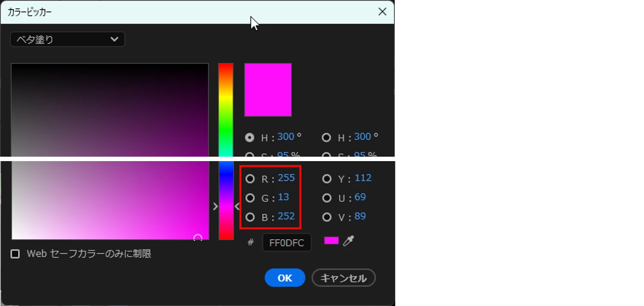Click the small magenta swatch beside hex field

(331, 241)
